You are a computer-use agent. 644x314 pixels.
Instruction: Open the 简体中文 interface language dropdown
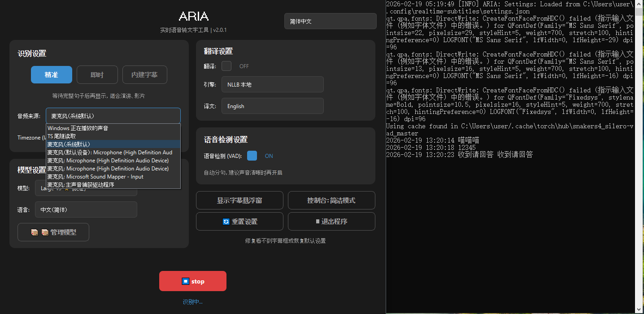[331, 21]
